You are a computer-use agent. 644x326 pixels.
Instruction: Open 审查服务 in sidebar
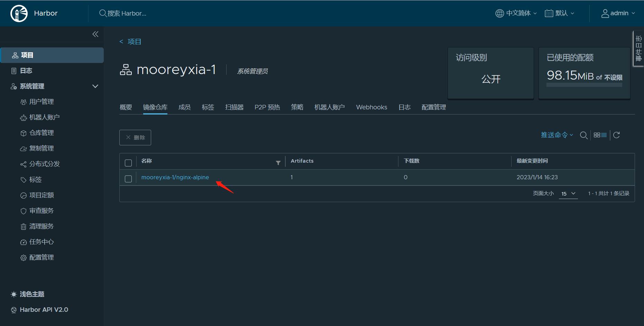point(42,211)
